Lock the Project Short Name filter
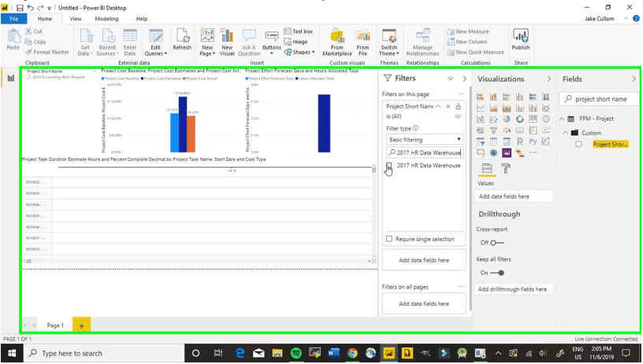 458,106
